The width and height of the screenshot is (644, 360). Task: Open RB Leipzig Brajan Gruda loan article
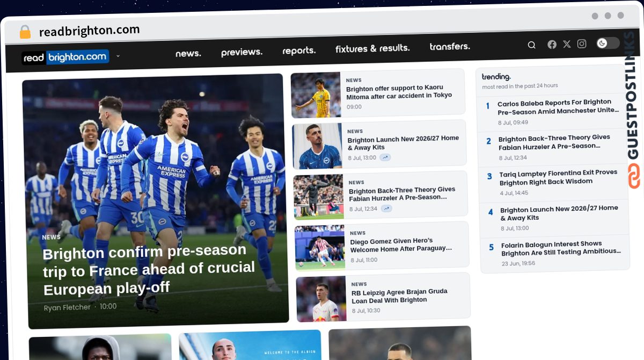(x=399, y=296)
